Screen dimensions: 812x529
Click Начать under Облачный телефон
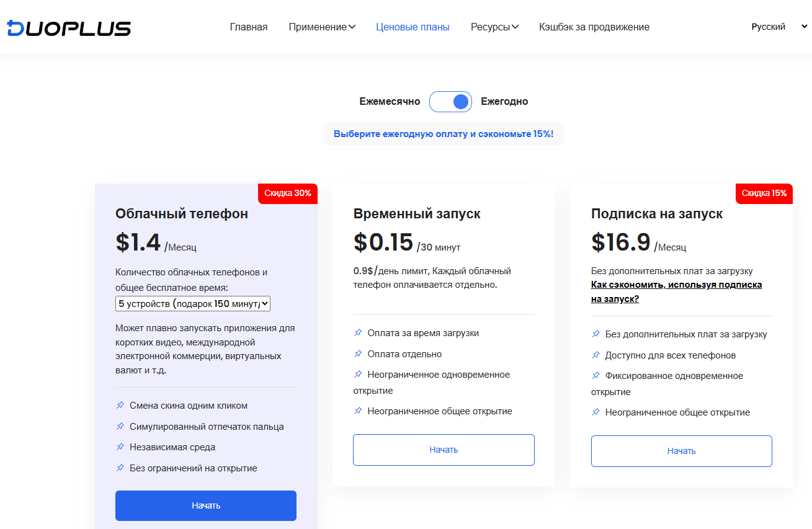[x=206, y=505]
